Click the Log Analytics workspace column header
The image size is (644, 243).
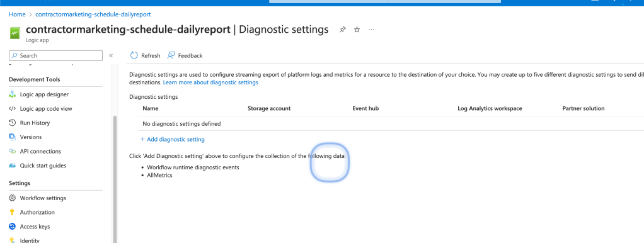[490, 109]
